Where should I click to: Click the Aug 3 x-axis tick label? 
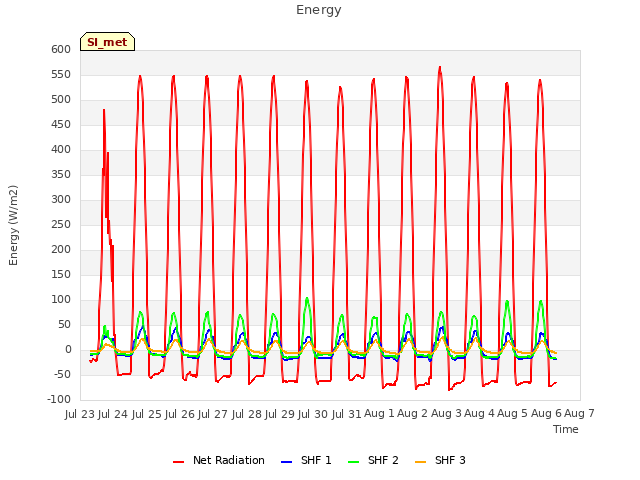pyautogui.click(x=446, y=414)
